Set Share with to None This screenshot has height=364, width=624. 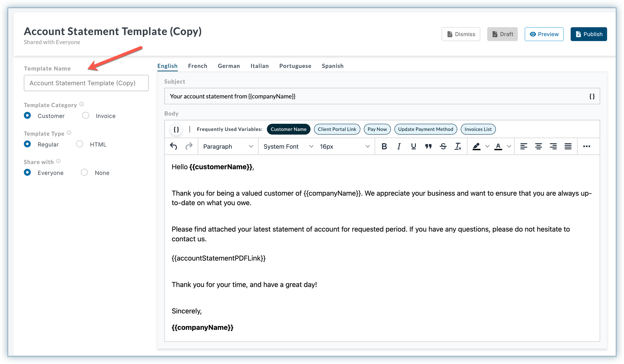84,173
